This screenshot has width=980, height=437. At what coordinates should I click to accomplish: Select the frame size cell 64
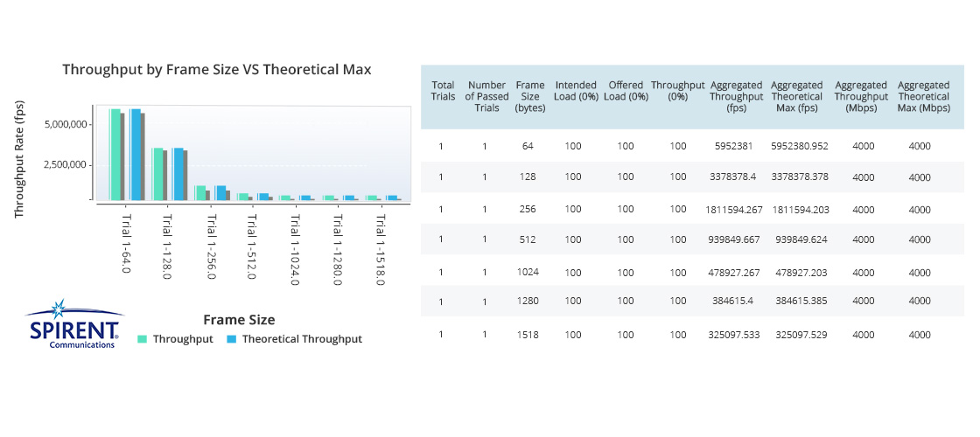tap(529, 146)
